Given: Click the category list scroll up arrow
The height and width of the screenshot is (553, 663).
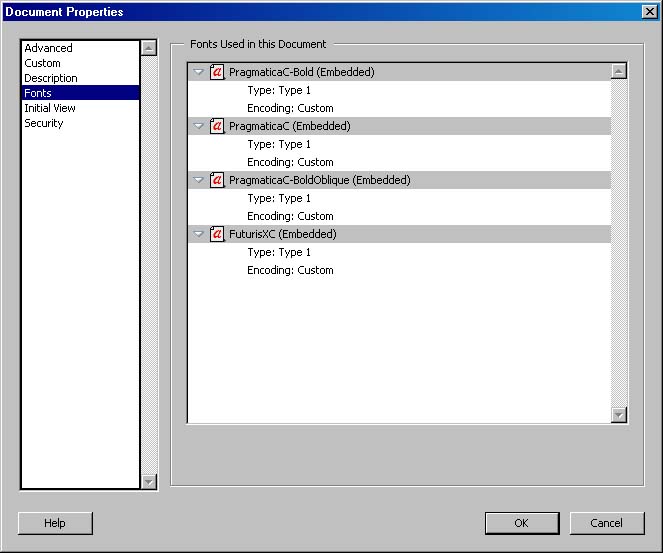Looking at the screenshot, I should 149,48.
